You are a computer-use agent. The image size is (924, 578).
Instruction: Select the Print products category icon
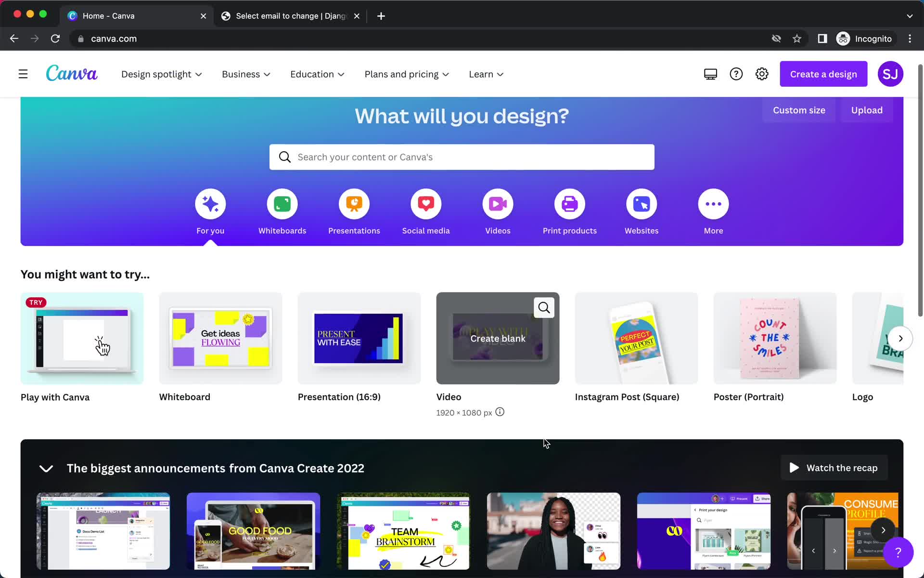[570, 204]
